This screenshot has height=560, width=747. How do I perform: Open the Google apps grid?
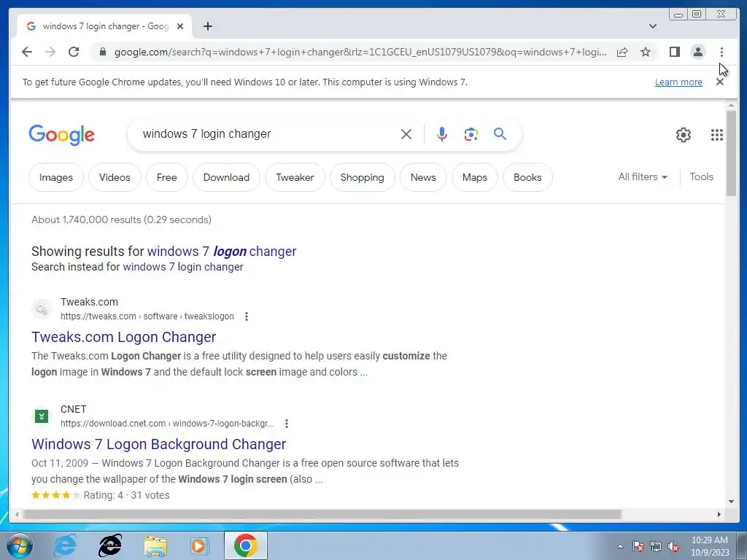pos(716,135)
